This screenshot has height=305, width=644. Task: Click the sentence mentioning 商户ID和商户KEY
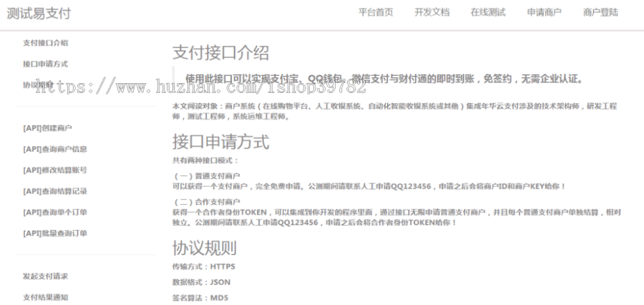pos(369,187)
